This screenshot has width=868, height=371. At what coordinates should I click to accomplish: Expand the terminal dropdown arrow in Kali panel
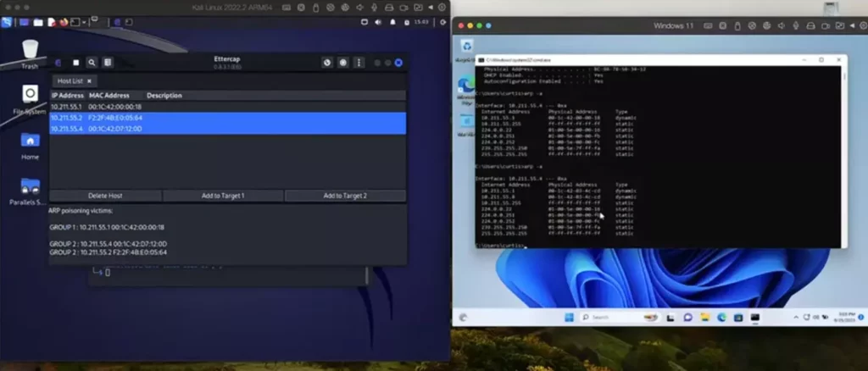click(x=85, y=21)
